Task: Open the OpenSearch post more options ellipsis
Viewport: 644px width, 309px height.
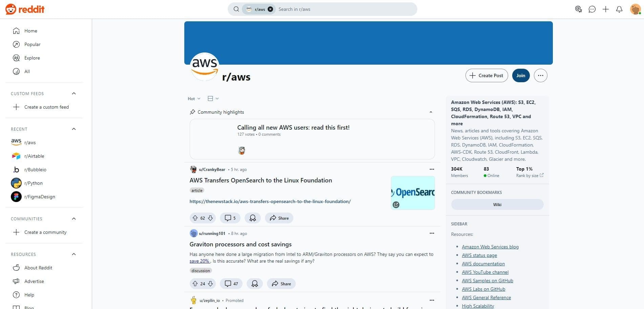Action: pos(432,169)
